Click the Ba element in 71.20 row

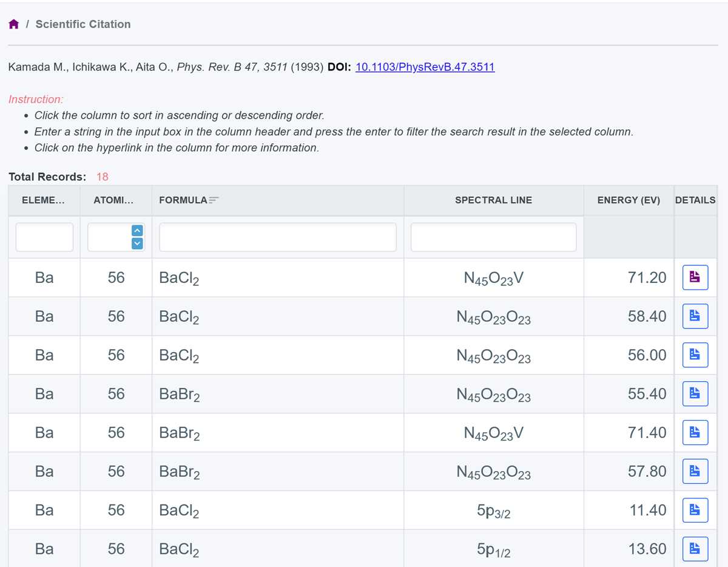(44, 277)
